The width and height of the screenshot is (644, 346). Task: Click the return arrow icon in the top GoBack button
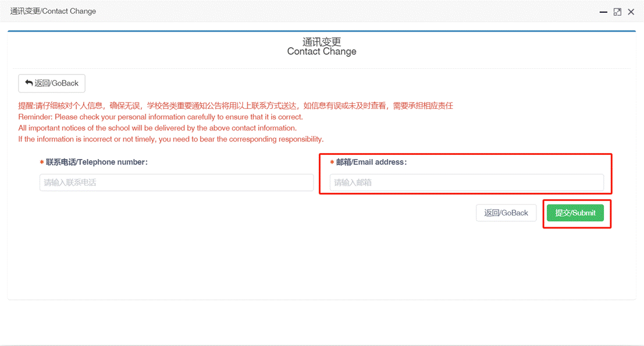(x=29, y=83)
